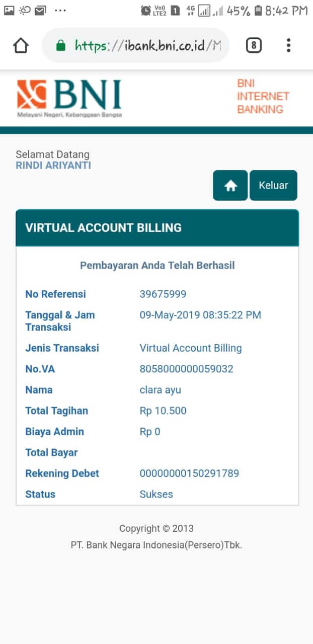This screenshot has height=644, width=313.
Task: Open the browser tab switcher showing 8
Action: [x=254, y=46]
